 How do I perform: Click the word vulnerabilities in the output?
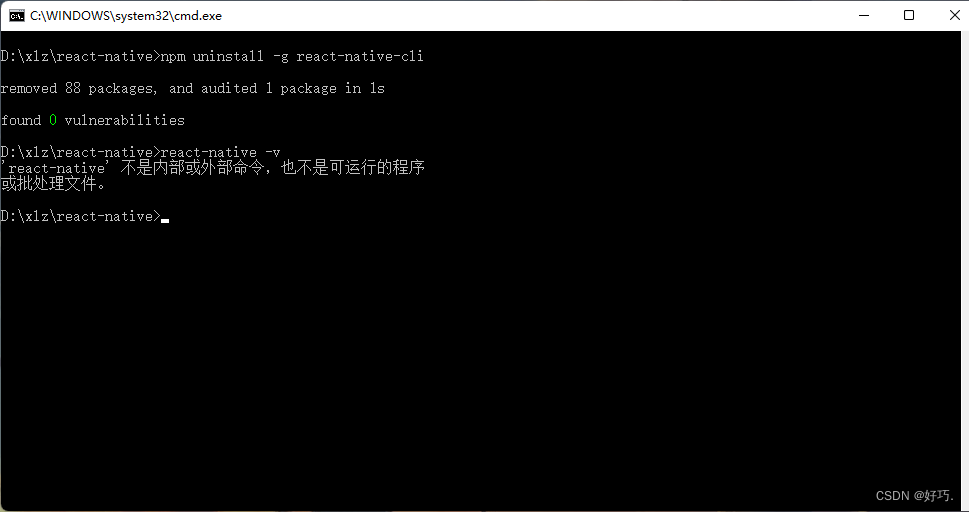[x=125, y=120]
